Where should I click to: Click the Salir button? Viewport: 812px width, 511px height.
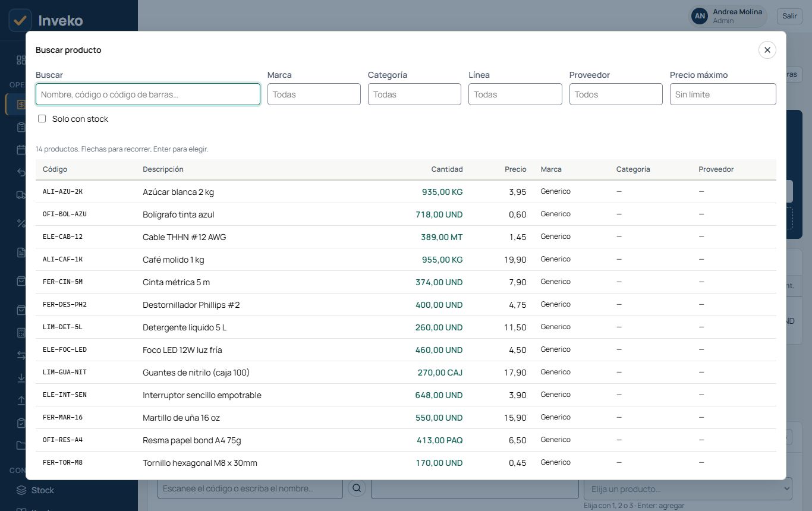789,16
